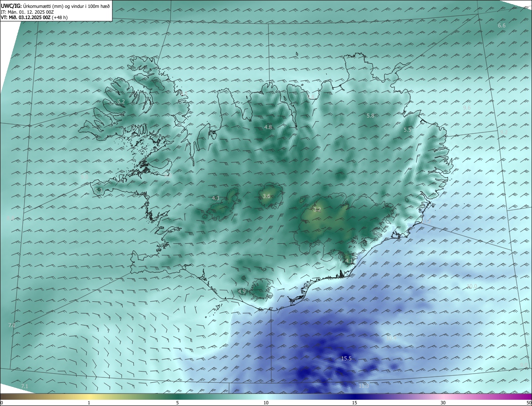Click the 10 tick on the color scale
Viewport: 532px width, 406px height.
tap(266, 403)
